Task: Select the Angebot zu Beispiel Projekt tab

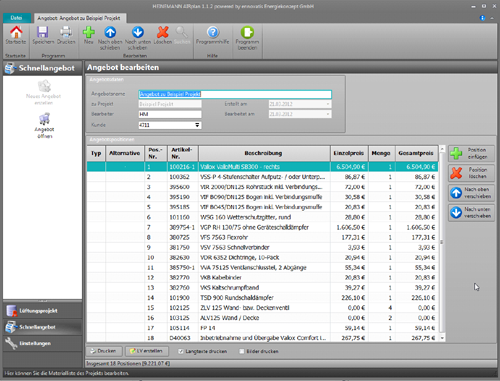Action: point(79,18)
